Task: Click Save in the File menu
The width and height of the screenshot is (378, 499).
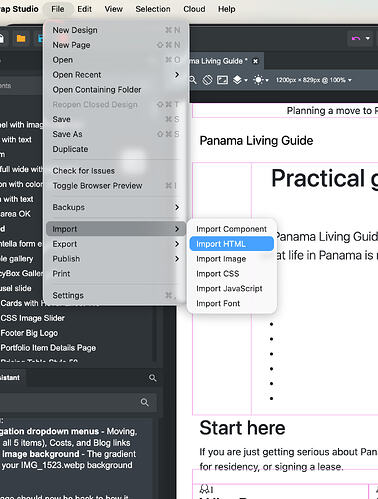Action: 116,119
